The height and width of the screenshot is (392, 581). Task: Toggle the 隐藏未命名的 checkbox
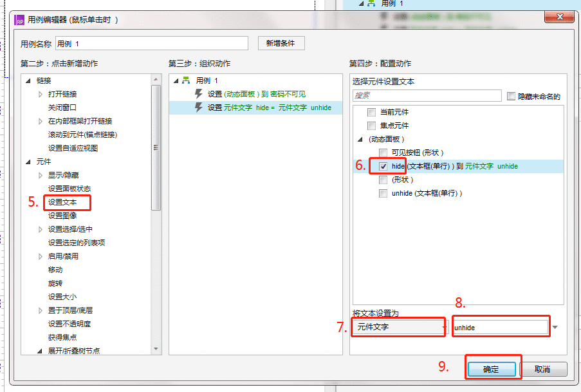511,97
